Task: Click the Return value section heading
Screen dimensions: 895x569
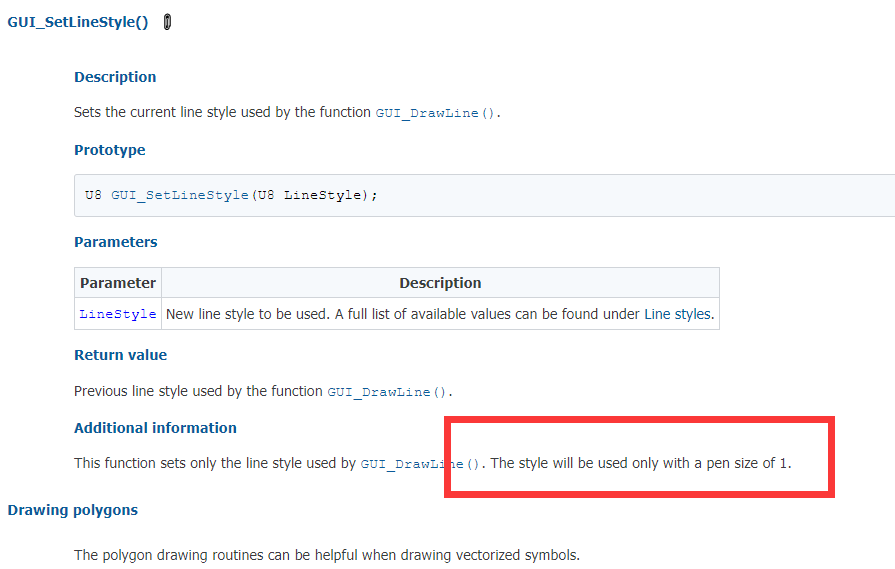Action: (120, 355)
